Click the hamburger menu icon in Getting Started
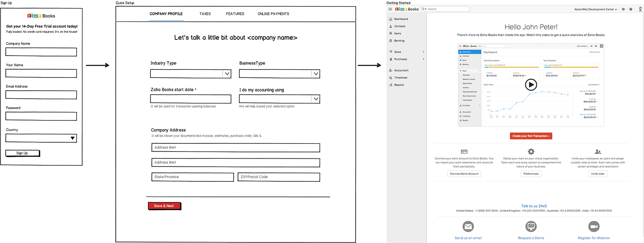Screen dimensions: 644x243 (390, 9)
